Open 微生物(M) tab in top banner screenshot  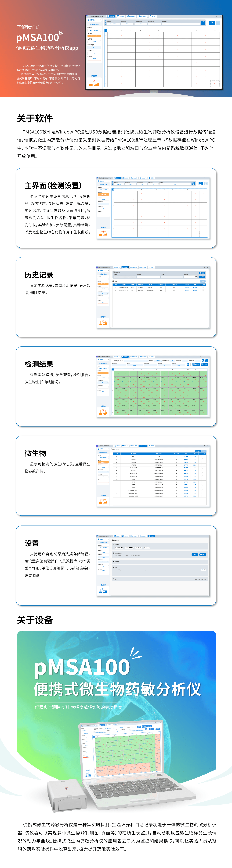coord(142,16)
